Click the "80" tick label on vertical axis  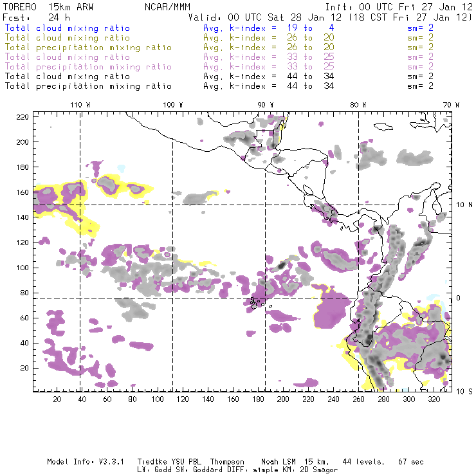[x=24, y=293]
